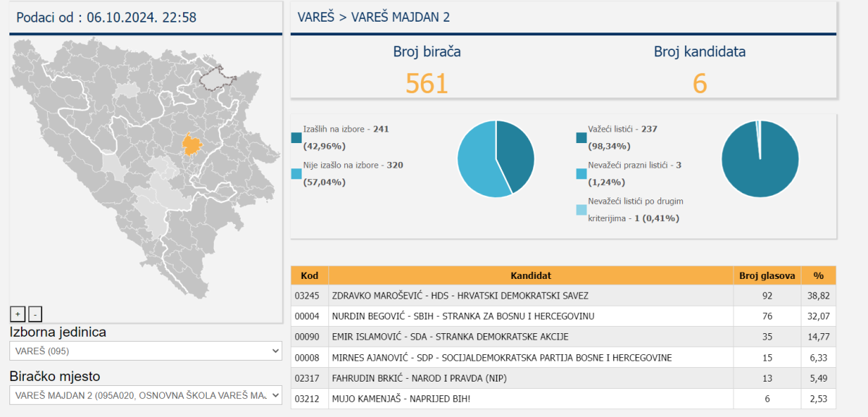Click the 'Važeći listići - 237' legend text
The image size is (868, 417).
click(x=622, y=129)
